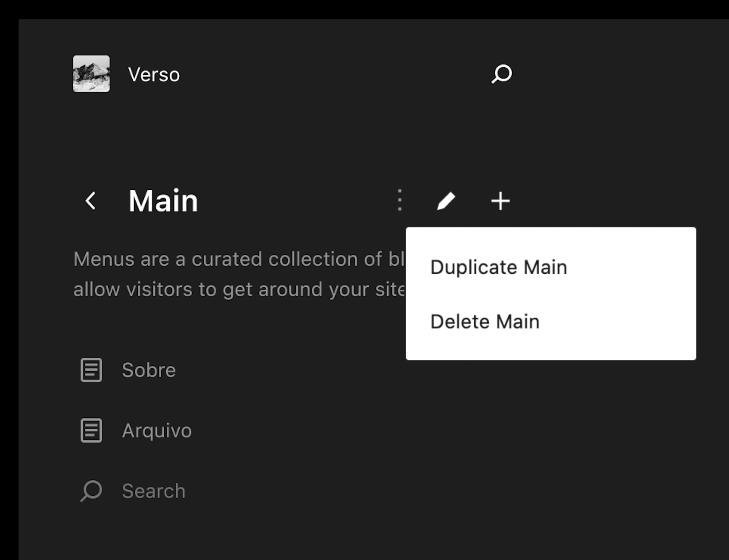Open the Sobre menu item
729x560 pixels.
point(149,370)
